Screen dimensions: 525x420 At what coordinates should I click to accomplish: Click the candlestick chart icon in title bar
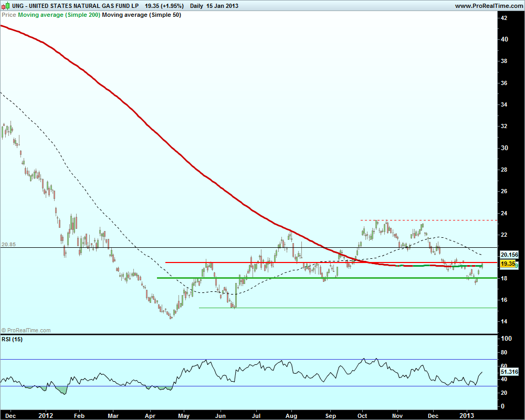click(x=5, y=6)
